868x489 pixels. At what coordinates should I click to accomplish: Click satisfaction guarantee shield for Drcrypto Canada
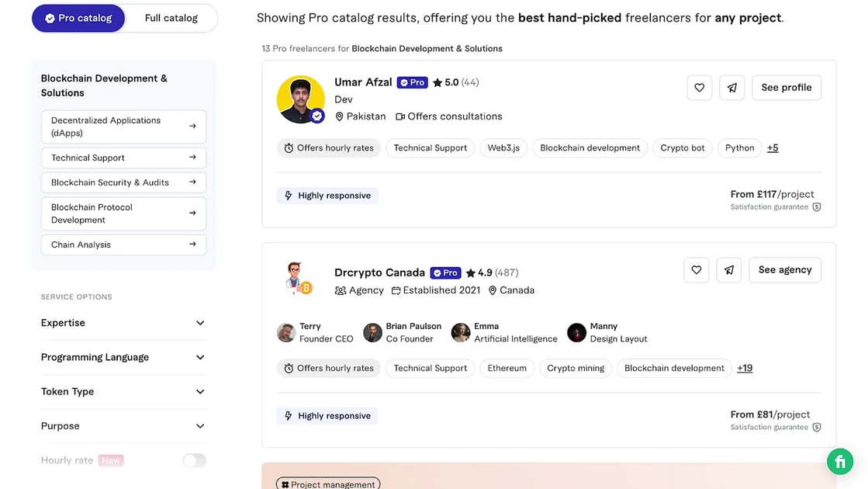point(817,428)
